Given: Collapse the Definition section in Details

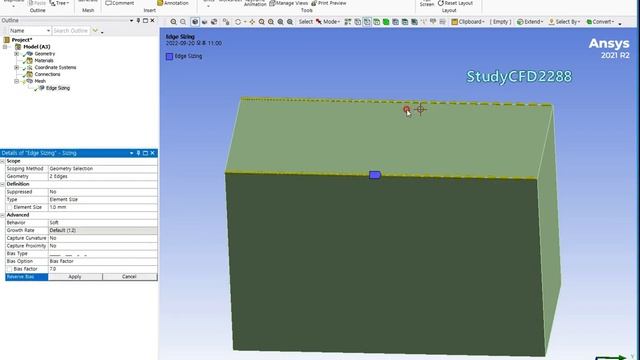Looking at the screenshot, I should click(2, 184).
